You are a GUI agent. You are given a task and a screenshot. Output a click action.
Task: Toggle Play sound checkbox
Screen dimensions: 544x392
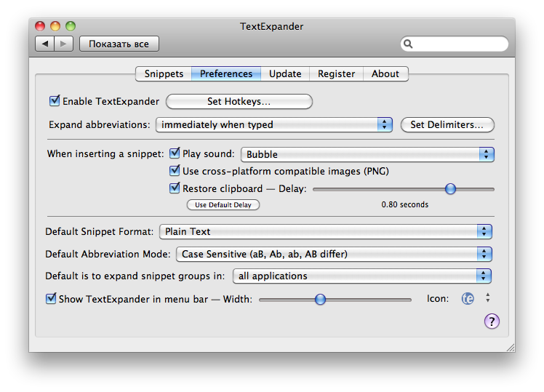(x=175, y=153)
